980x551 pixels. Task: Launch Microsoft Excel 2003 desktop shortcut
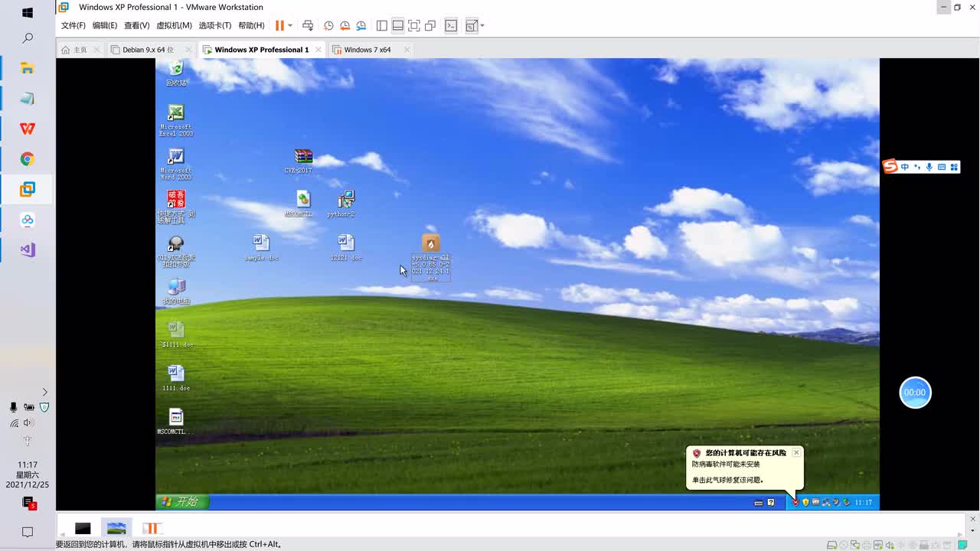(x=176, y=119)
